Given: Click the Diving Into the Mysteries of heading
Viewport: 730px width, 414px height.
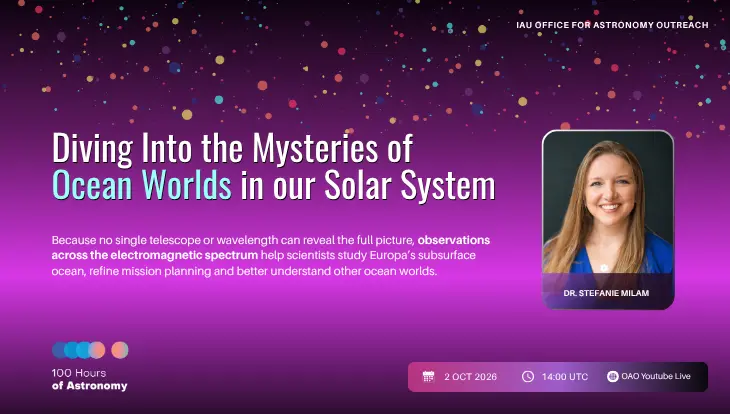Looking at the screenshot, I should click(x=232, y=149).
